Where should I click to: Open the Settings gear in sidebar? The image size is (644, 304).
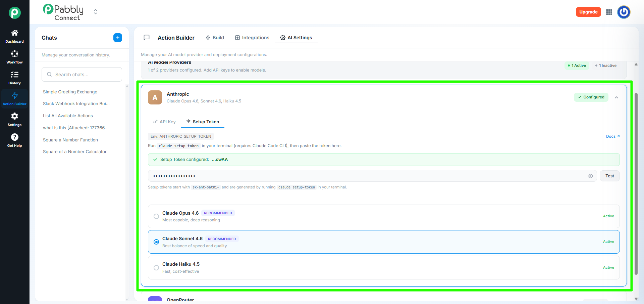click(14, 116)
